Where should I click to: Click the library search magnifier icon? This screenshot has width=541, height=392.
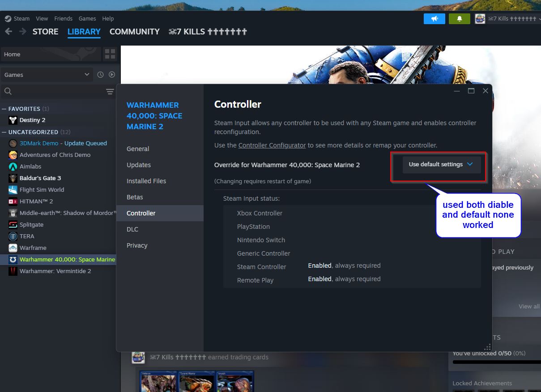[8, 92]
